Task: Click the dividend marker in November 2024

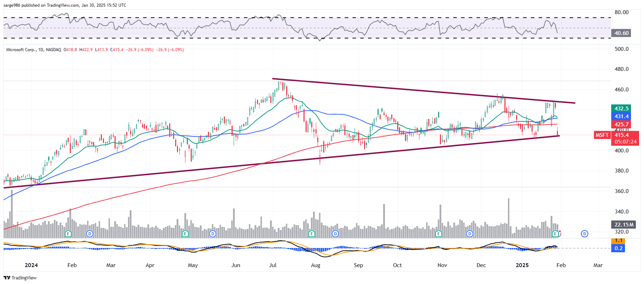Action: tap(470, 234)
